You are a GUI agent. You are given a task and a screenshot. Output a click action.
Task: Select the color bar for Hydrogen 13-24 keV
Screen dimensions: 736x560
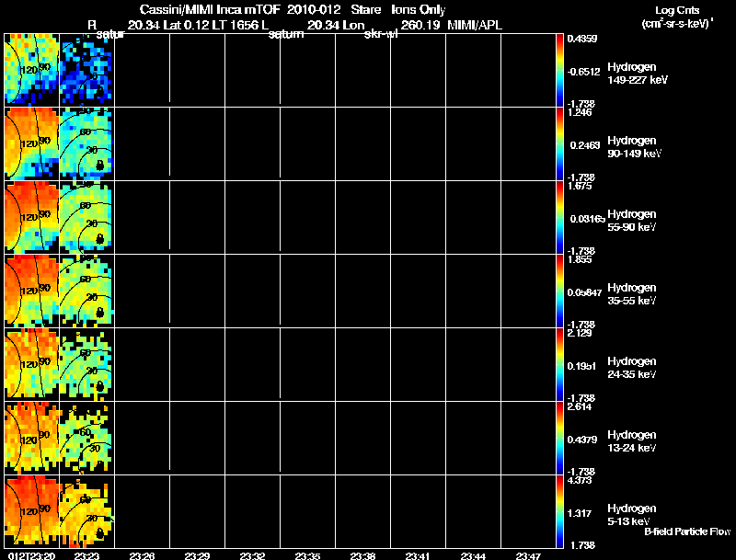point(559,438)
